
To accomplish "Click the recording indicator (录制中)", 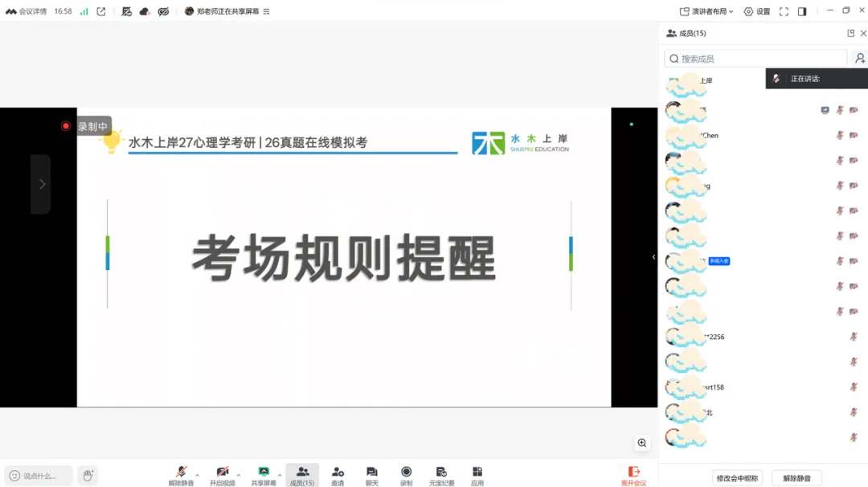I will coord(86,126).
